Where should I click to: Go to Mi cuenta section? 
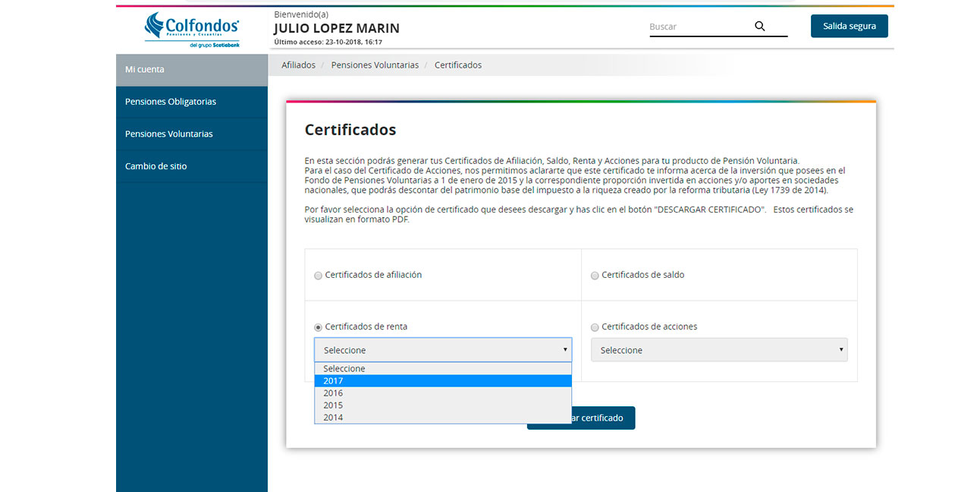pos(144,68)
